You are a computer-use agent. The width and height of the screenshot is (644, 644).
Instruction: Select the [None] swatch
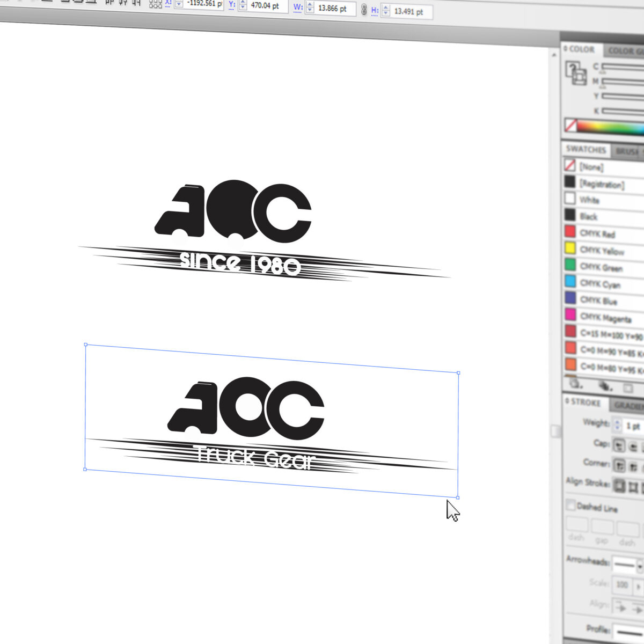click(x=604, y=167)
